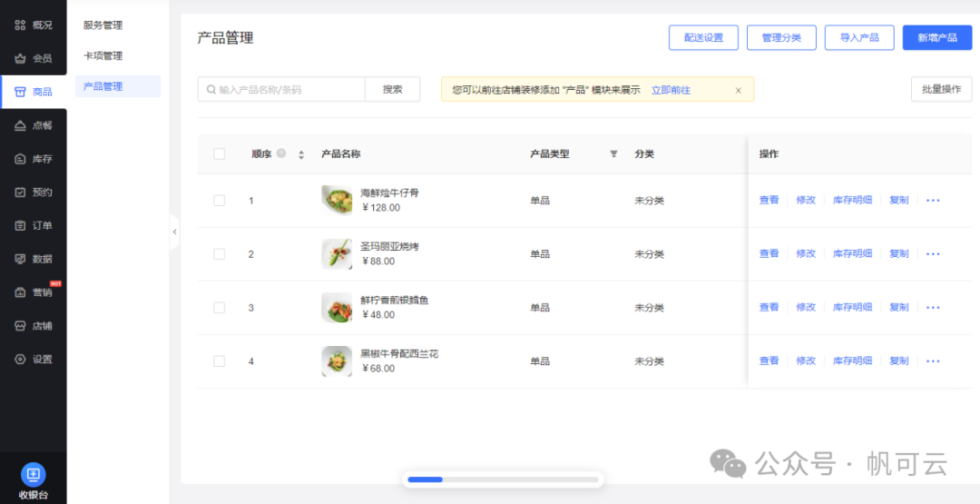Click 查看 for 海鲜烩牛仔骨
This screenshot has width=980, height=504.
(x=769, y=200)
